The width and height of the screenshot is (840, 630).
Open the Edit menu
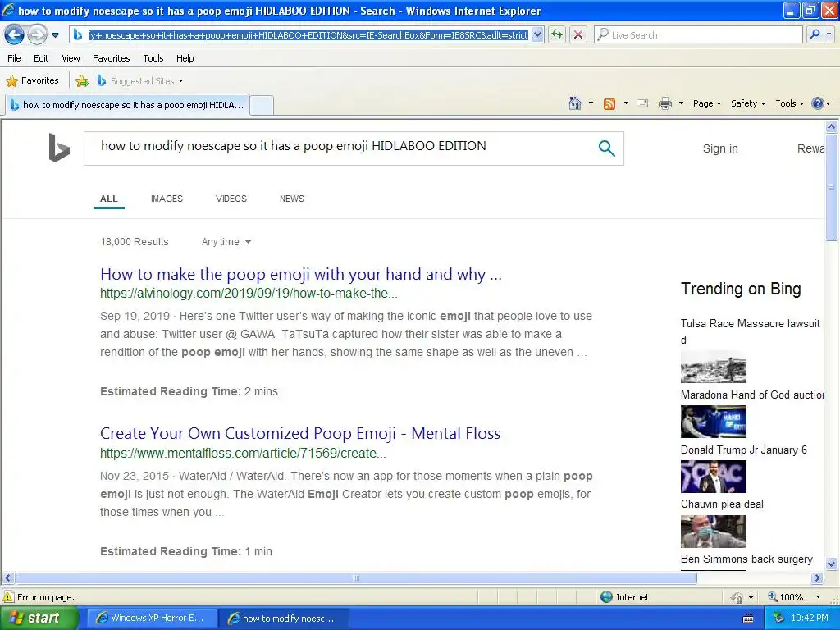pyautogui.click(x=41, y=58)
